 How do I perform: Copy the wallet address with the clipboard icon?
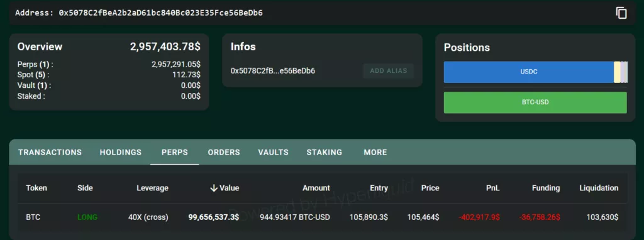click(x=621, y=13)
